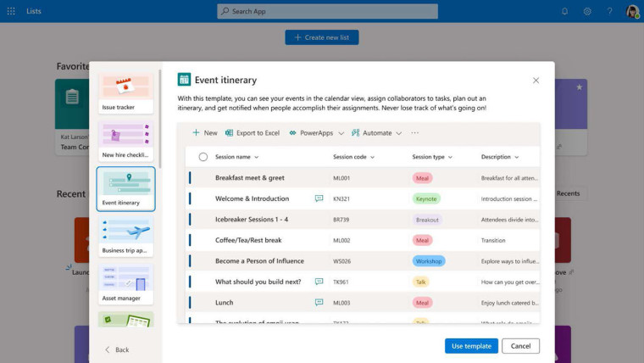
Task: Open comment icon on Welcome & Introduction row
Action: 319,198
